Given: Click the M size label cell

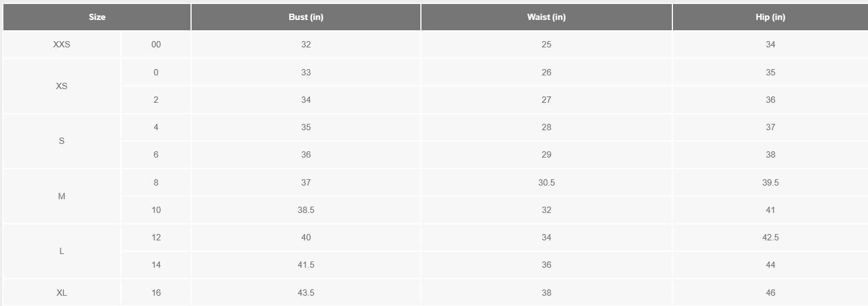Looking at the screenshot, I should 62,196.
